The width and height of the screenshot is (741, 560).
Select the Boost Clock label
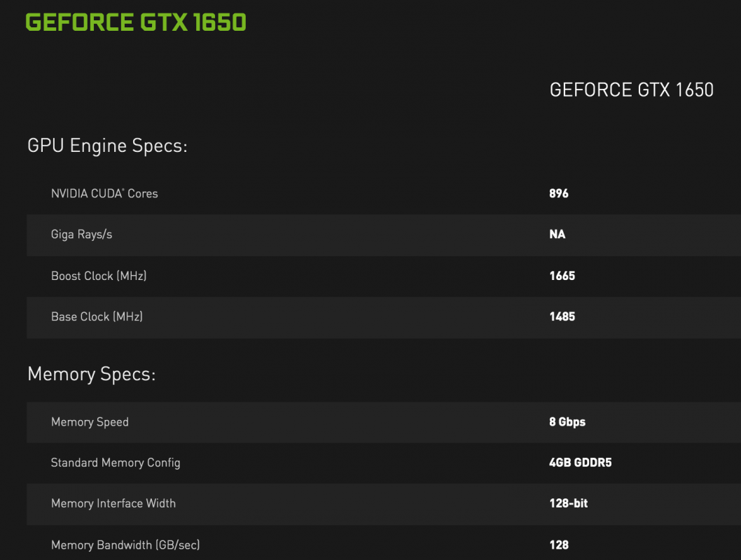point(99,276)
